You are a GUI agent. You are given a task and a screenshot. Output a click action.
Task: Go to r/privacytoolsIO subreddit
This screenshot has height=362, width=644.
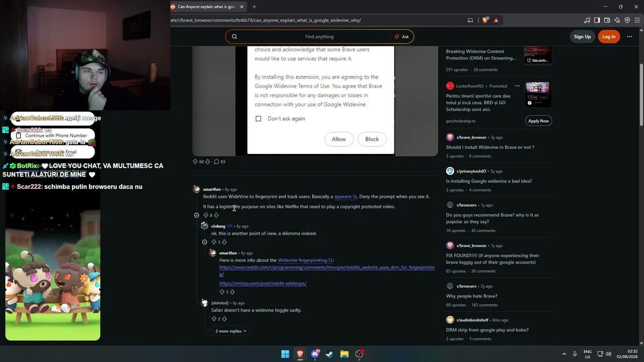click(x=472, y=171)
